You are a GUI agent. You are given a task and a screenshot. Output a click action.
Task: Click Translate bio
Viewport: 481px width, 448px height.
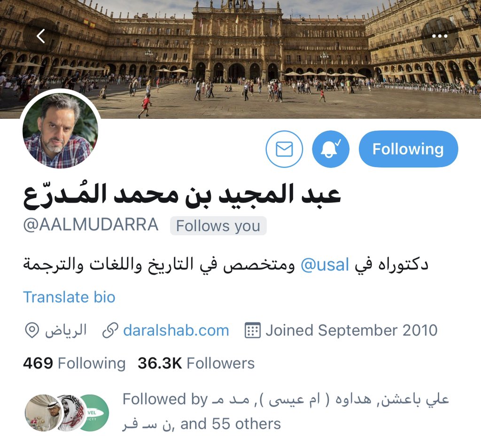tap(70, 297)
